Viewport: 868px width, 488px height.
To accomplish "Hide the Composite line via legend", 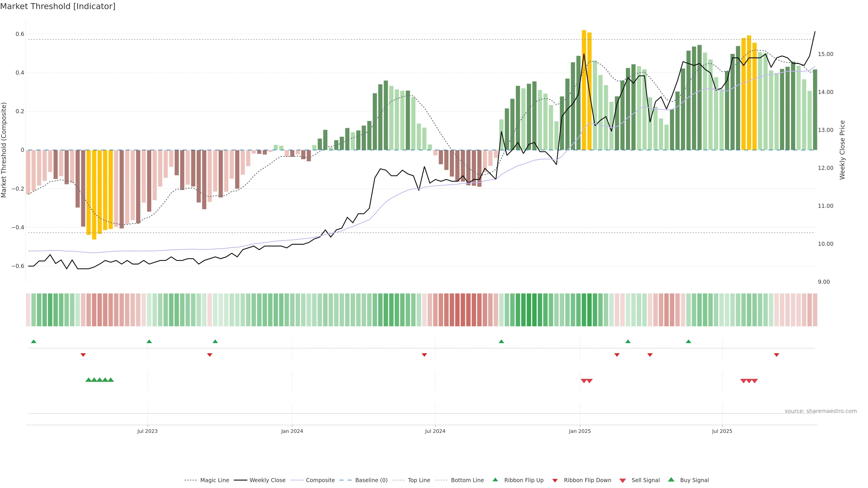I will [x=320, y=480].
